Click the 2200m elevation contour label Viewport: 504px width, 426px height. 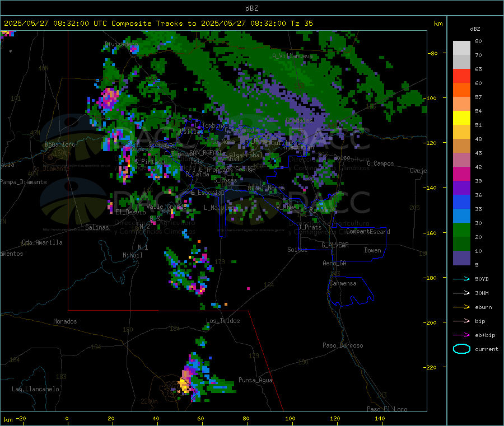click(149, 401)
